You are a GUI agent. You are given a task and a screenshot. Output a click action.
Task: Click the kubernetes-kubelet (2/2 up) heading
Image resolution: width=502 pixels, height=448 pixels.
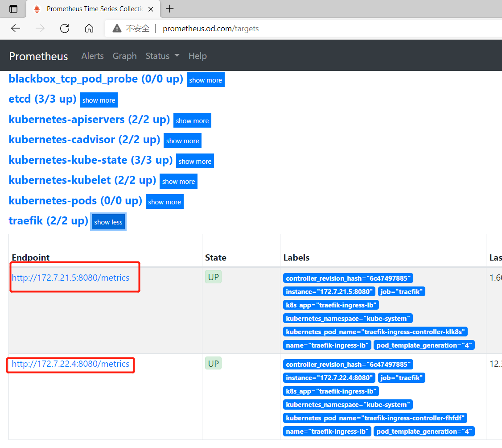pos(82,180)
